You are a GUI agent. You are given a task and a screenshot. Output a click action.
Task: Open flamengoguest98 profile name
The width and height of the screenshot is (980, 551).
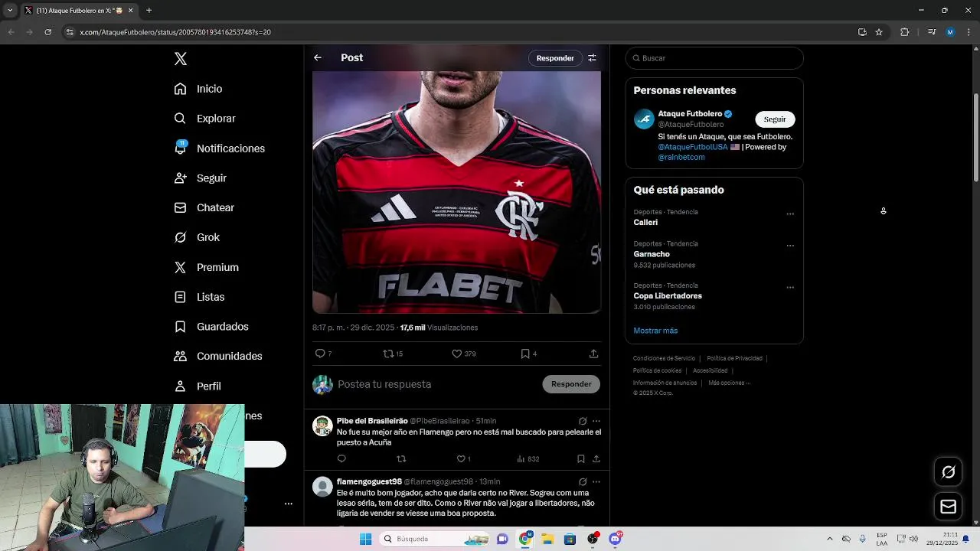369,481
